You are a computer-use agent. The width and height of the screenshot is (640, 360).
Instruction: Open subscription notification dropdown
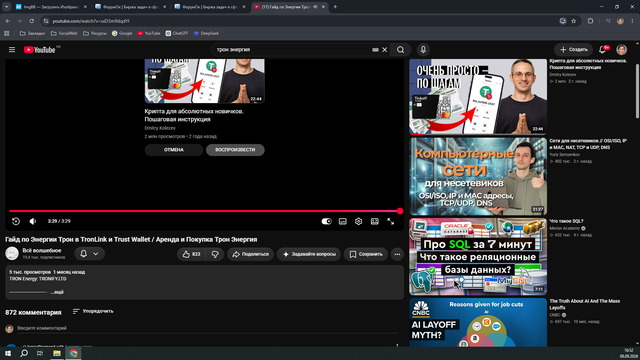click(89, 253)
